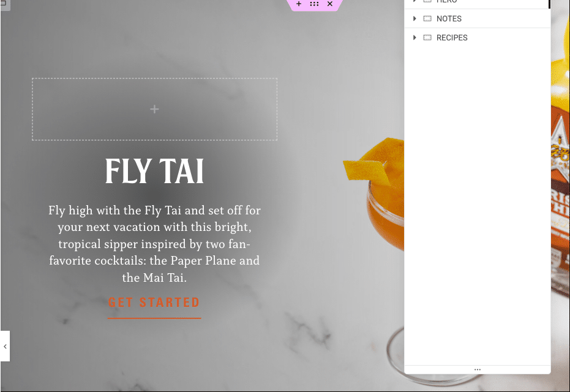
Task: Add a new section using the plus handle
Action: [x=299, y=4]
